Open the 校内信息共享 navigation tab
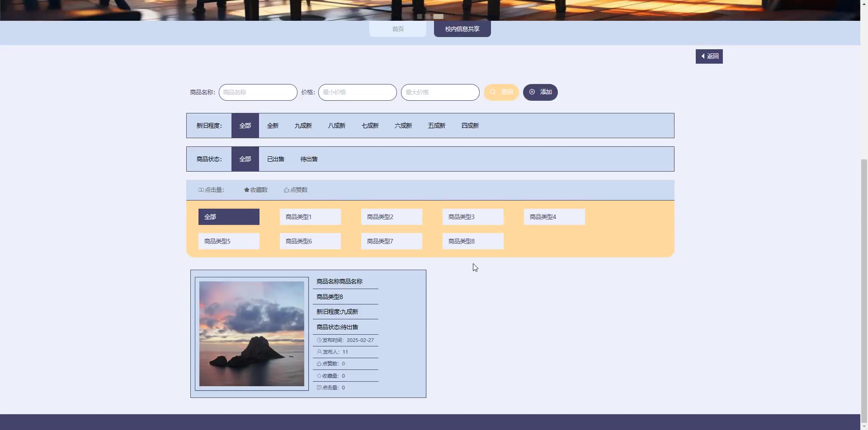 [x=462, y=28]
